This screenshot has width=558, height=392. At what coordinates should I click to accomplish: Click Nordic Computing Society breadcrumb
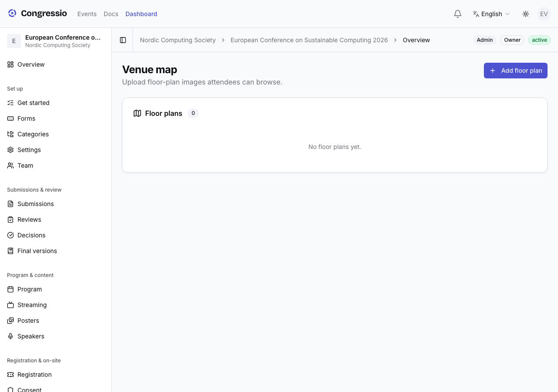coord(178,40)
